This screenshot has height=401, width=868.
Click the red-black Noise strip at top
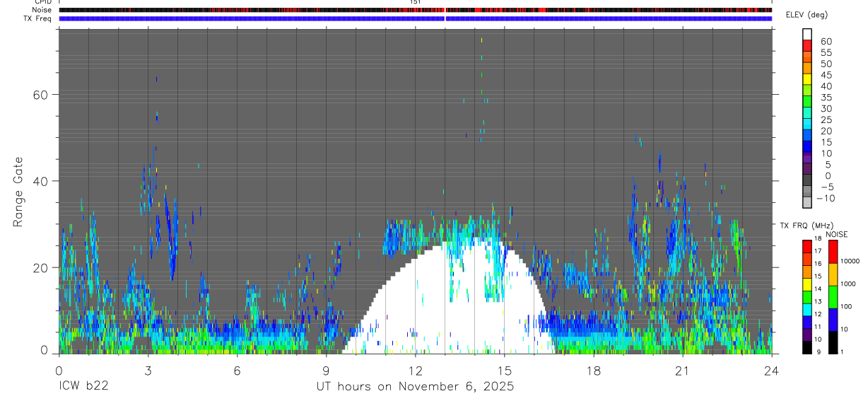click(416, 10)
